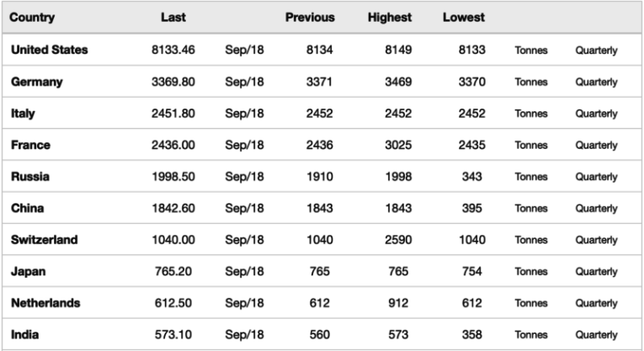Screen dimensions: 644x351
Task: Select the Switzerland country link
Action: (44, 240)
